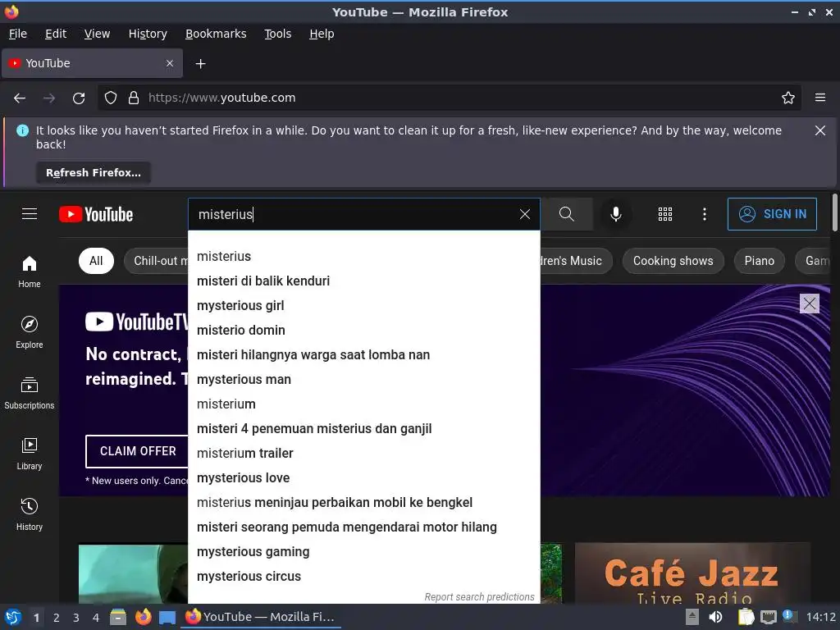The image size is (840, 630).
Task: Open the Café Jazz Live Radio thumbnail
Action: (692, 573)
